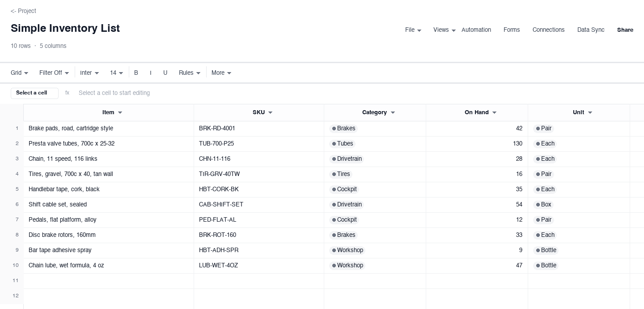The height and width of the screenshot is (309, 644).
Task: Select row number 10 header
Action: pyautogui.click(x=12, y=266)
